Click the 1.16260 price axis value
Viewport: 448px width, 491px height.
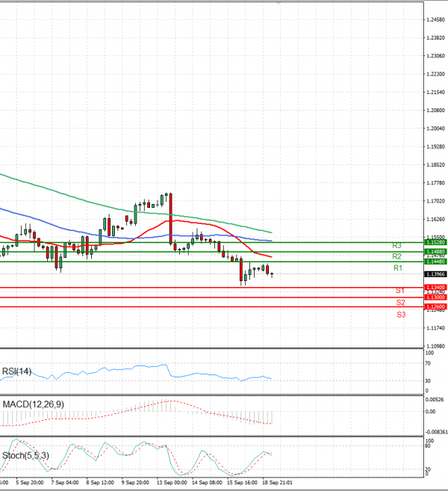(436, 219)
